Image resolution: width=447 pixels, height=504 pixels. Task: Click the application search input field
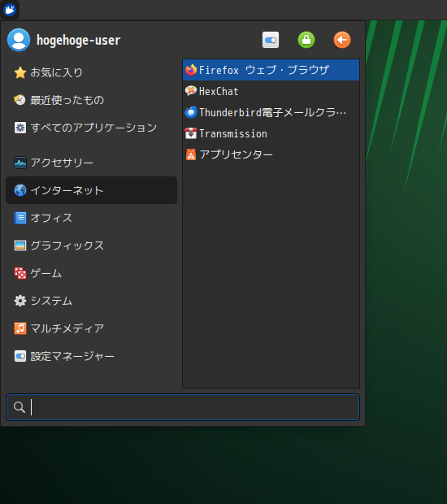point(183,407)
